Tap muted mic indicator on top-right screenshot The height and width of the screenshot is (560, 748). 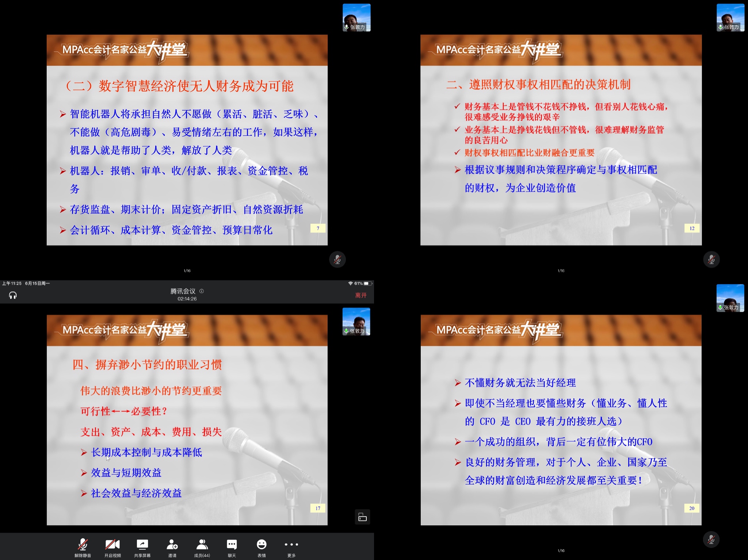pos(711,260)
